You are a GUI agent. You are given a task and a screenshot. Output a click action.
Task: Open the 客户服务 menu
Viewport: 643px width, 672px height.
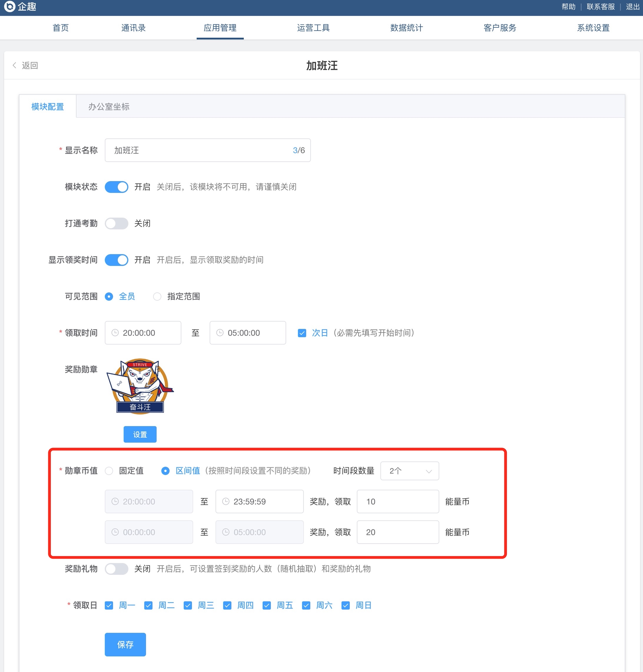click(x=500, y=27)
